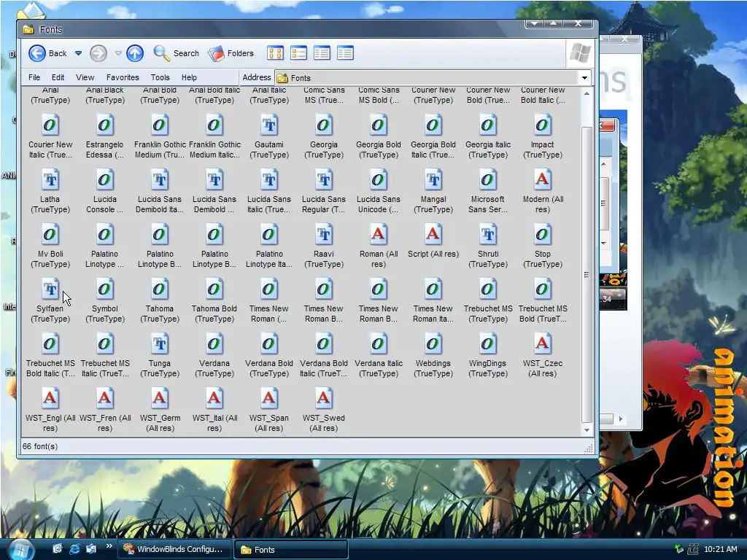Click the Forward navigation button
The width and height of the screenshot is (747, 560).
click(98, 53)
